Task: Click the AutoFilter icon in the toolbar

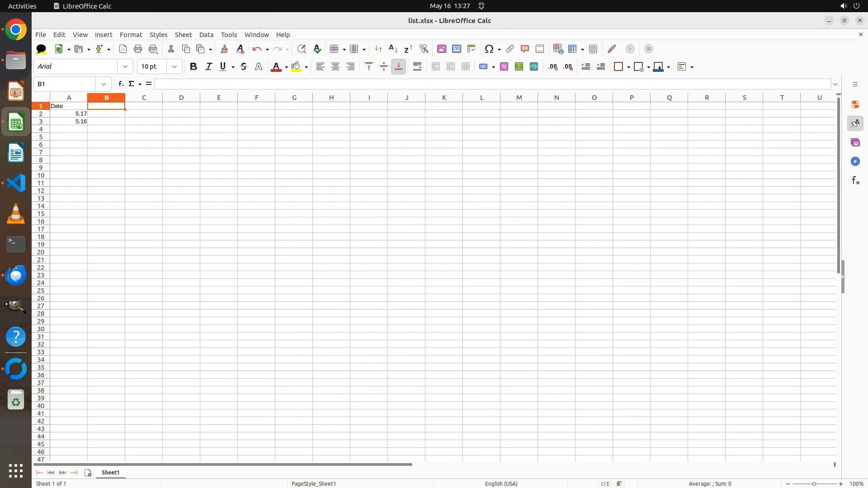Action: point(424,49)
